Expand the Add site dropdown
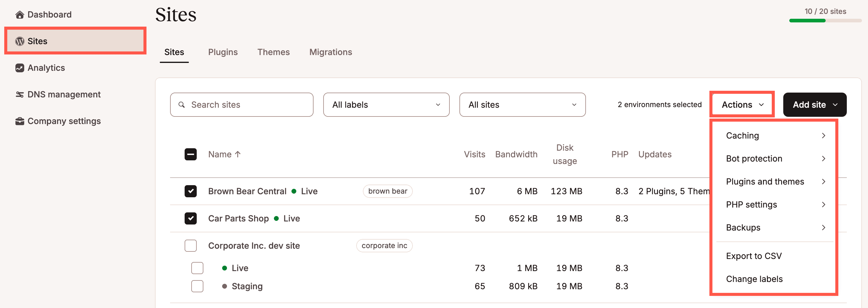 [814, 105]
